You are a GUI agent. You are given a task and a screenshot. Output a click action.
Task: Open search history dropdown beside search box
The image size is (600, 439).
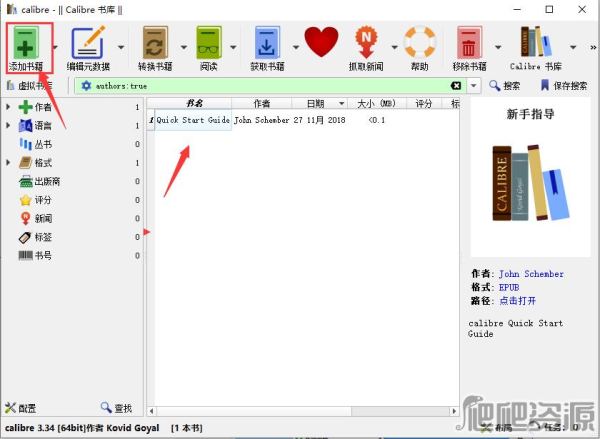pos(475,86)
